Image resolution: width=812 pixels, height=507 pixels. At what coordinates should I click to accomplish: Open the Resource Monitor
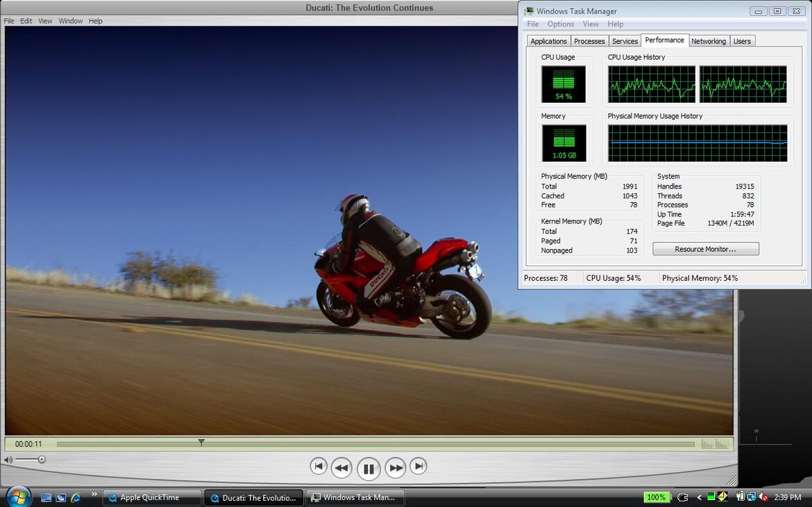705,250
